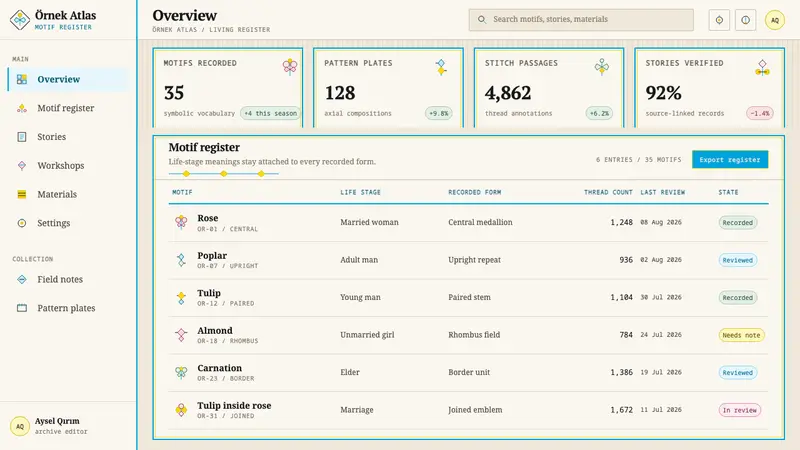Open Materials in the sidebar

pyautogui.click(x=68, y=194)
